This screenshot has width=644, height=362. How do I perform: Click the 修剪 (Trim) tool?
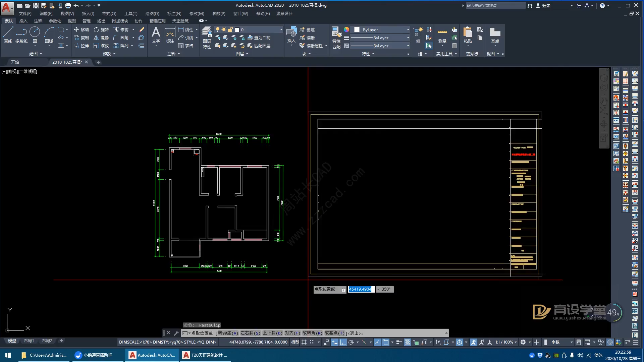point(121,29)
